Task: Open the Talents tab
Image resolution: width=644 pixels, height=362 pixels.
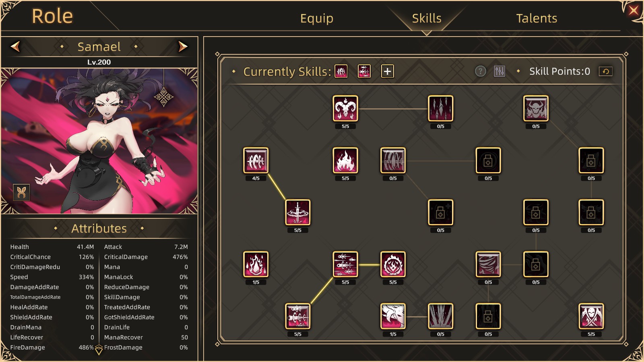Action: [537, 18]
